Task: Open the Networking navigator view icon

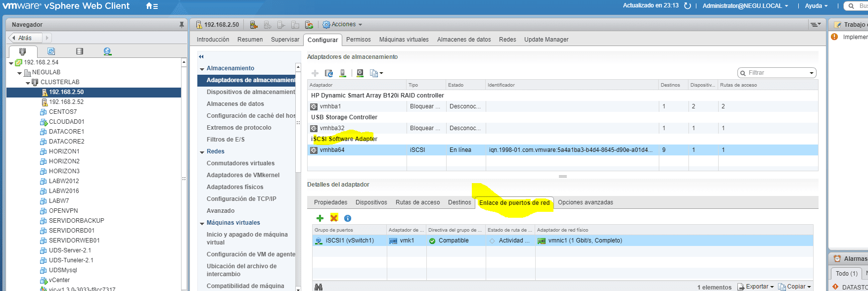Action: click(107, 51)
